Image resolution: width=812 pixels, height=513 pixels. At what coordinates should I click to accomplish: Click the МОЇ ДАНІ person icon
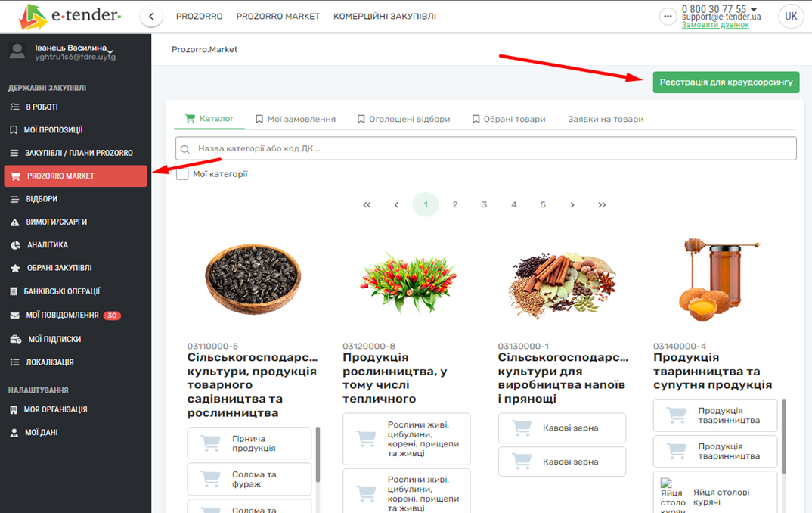click(x=14, y=433)
